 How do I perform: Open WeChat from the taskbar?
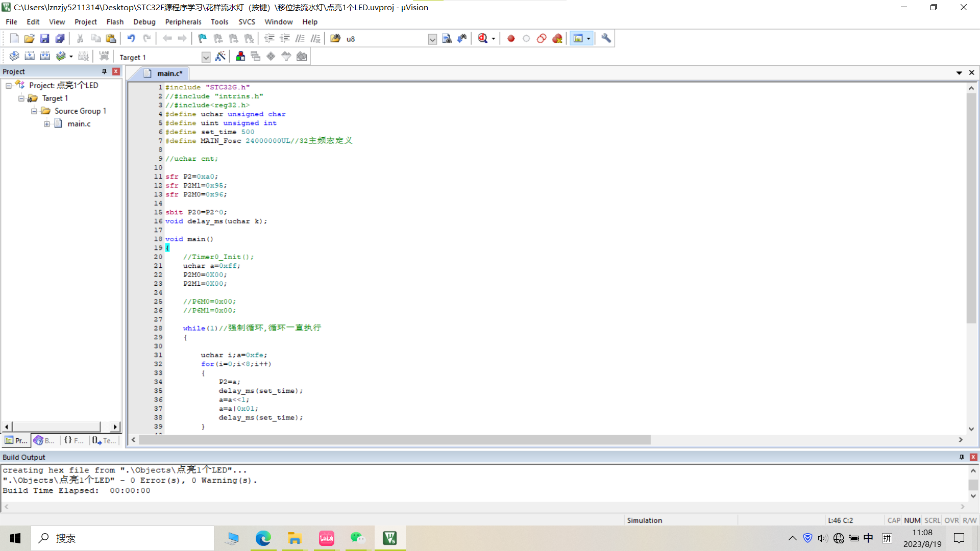[x=358, y=538]
